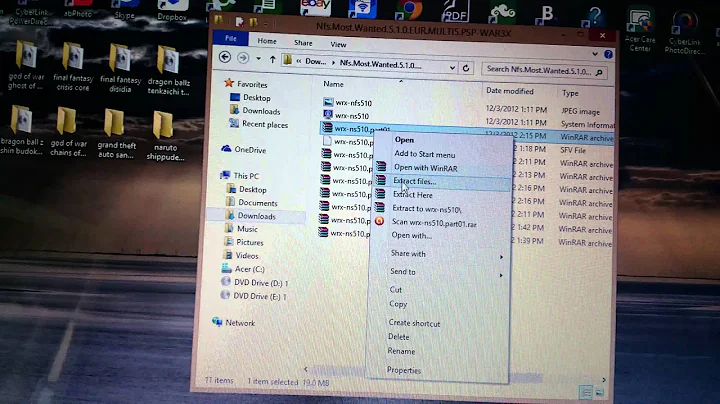Switch to details view layout icon
This screenshot has width=720, height=404.
pyautogui.click(x=586, y=392)
